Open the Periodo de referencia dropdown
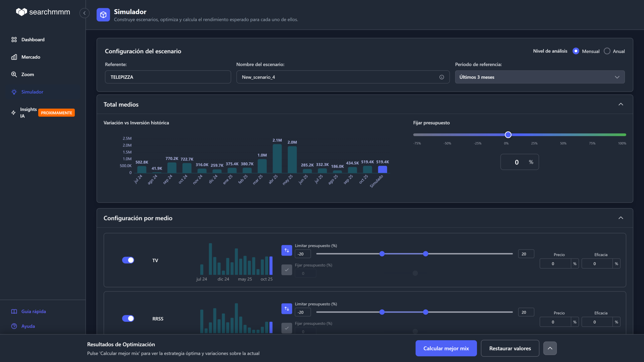This screenshot has width=644, height=362. (x=540, y=77)
